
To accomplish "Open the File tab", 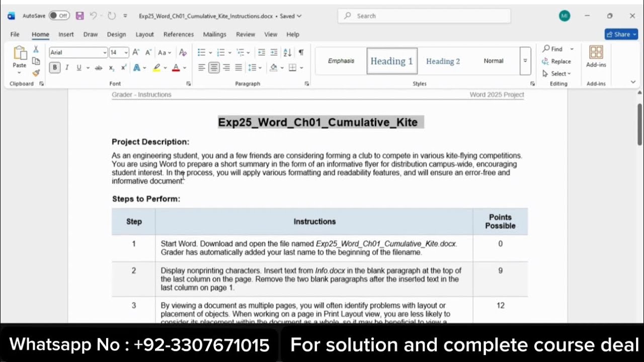I will tap(15, 34).
